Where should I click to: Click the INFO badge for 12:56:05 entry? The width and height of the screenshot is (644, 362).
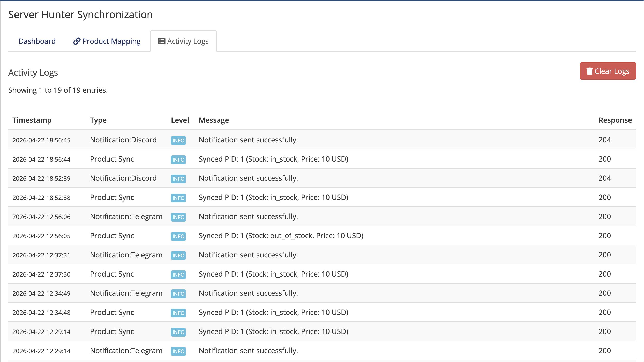(178, 236)
